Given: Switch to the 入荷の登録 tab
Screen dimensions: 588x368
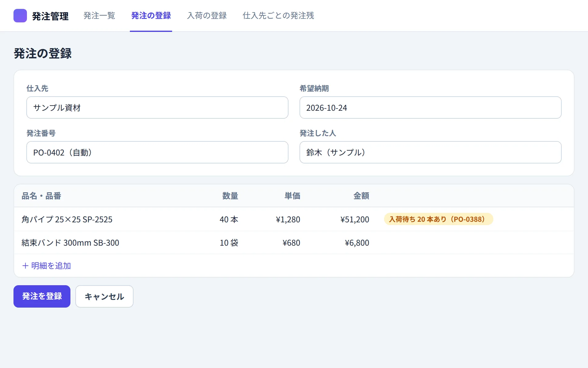Looking at the screenshot, I should 207,16.
